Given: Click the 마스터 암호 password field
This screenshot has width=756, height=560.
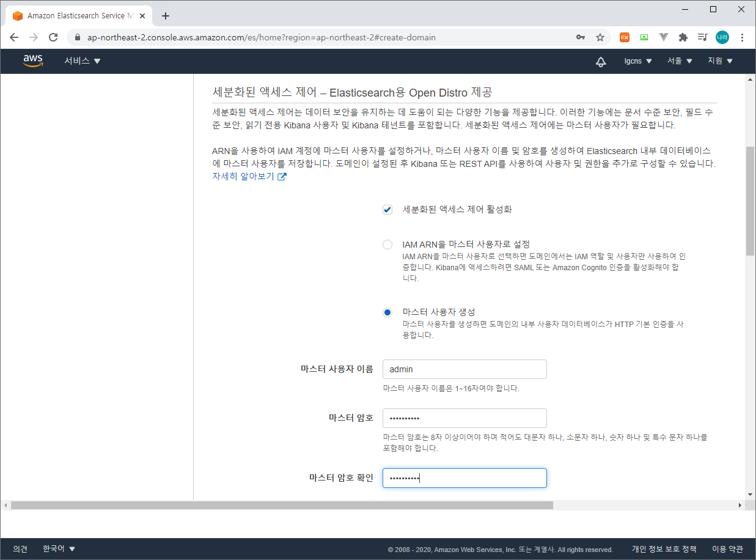Looking at the screenshot, I should (x=464, y=418).
